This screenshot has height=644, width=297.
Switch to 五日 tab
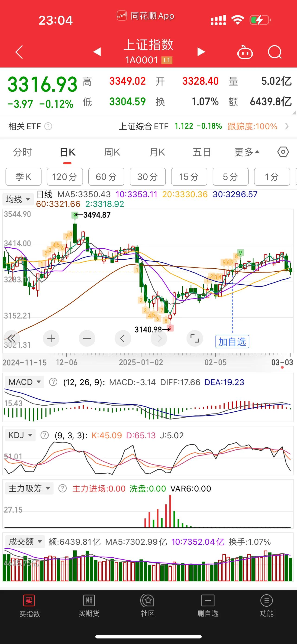[x=202, y=152]
